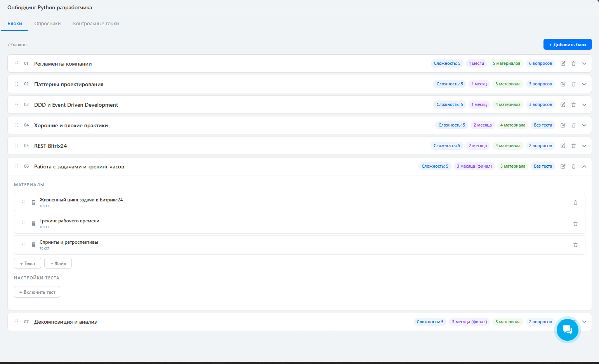Screen dimensions: 599x364
Task: Click edit icon for REST Bitrix24 block
Action: coord(563,146)
